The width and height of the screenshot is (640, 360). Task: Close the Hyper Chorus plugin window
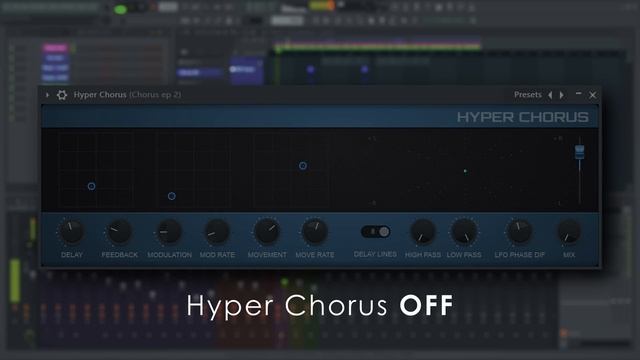[x=593, y=95]
